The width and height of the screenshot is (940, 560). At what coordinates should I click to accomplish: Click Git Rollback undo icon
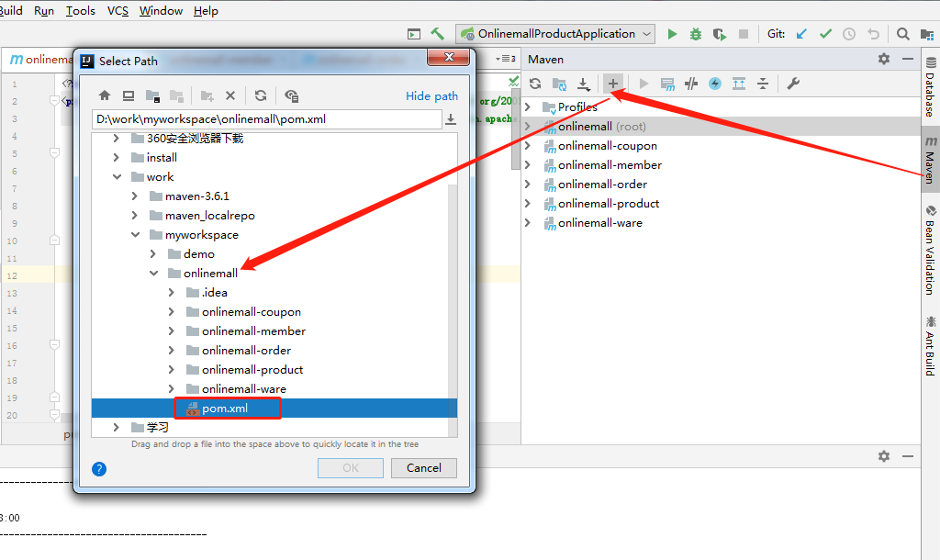click(874, 34)
